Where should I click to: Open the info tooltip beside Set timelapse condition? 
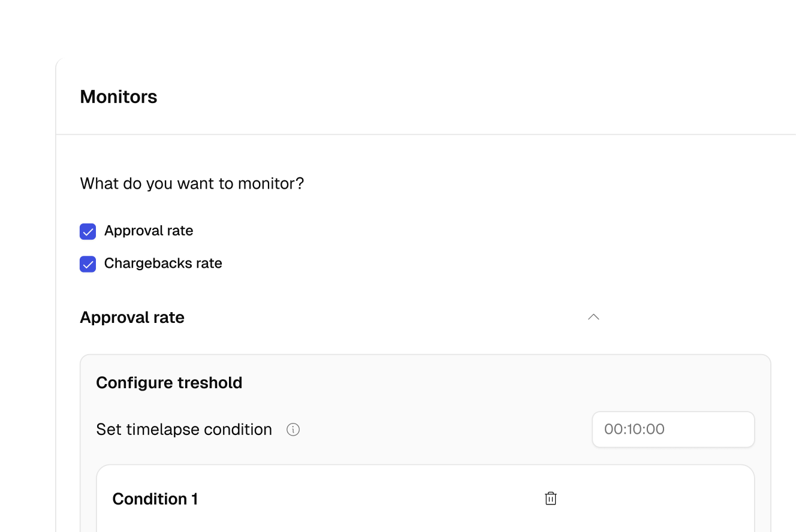[x=293, y=430]
